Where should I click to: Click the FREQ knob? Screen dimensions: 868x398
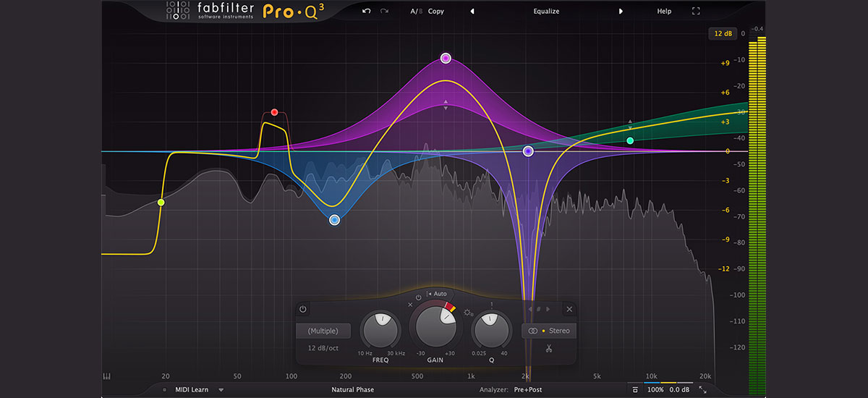(x=380, y=331)
